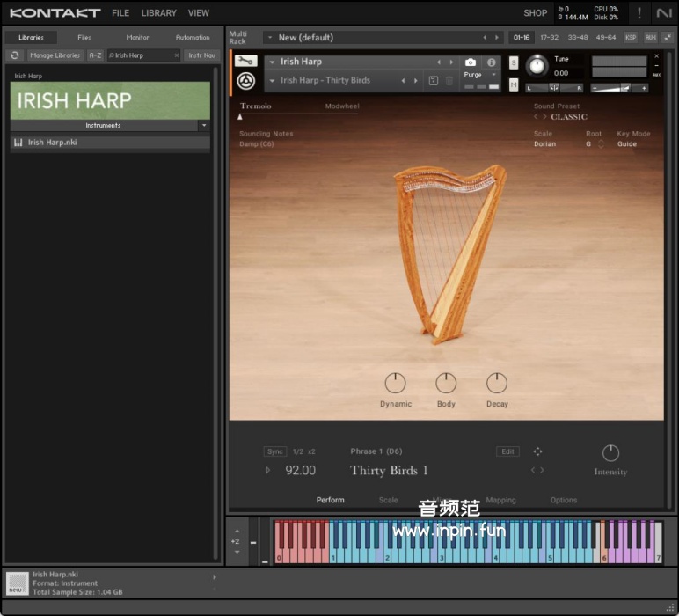
Task: Click the wrench edit-instrument icon
Action: (x=245, y=62)
